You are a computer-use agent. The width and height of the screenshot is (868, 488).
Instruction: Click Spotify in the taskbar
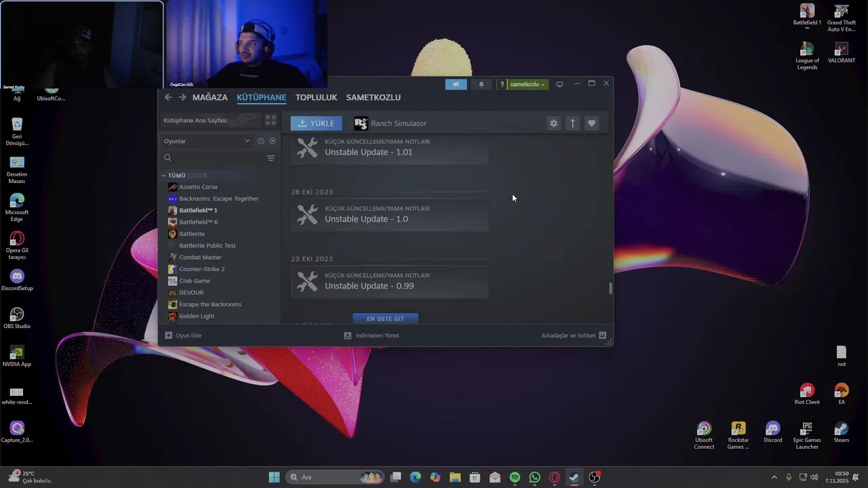tap(515, 477)
